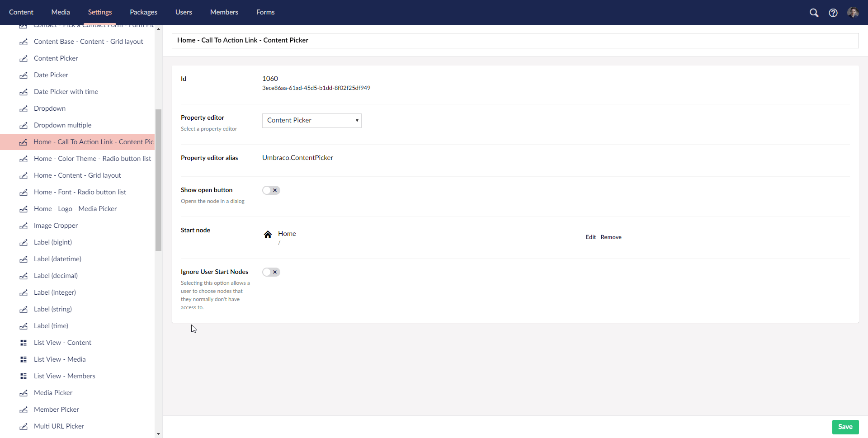868x438 pixels.
Task: Click the Save button
Action: click(x=845, y=427)
